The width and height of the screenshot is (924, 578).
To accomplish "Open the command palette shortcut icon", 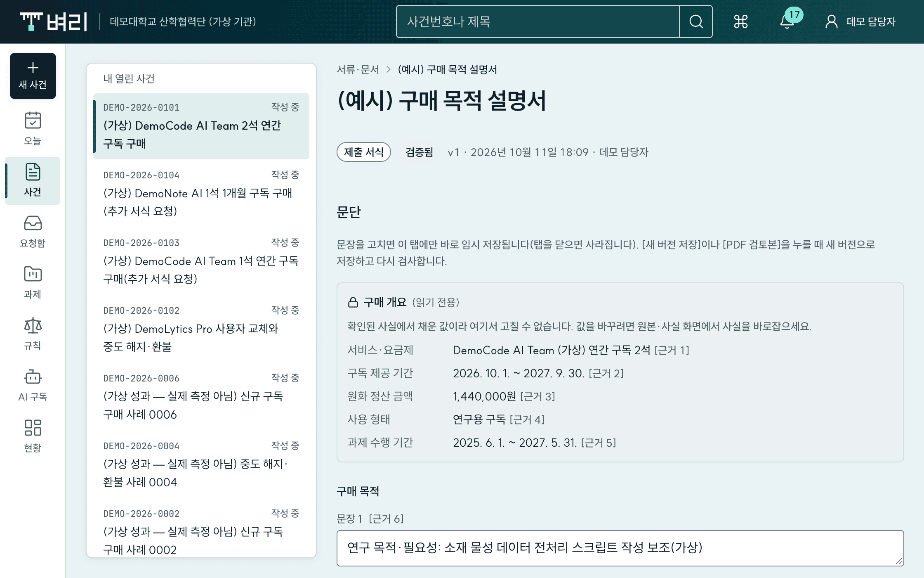I will (741, 21).
